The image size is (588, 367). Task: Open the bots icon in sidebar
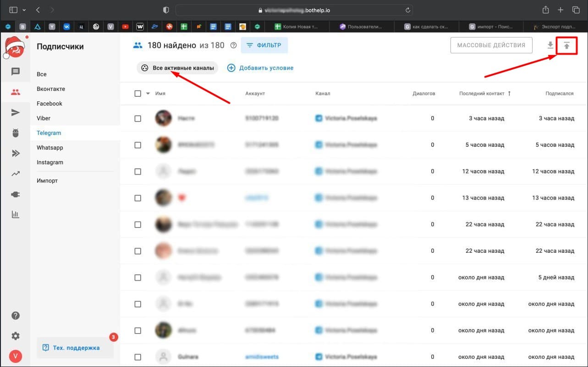point(16,133)
